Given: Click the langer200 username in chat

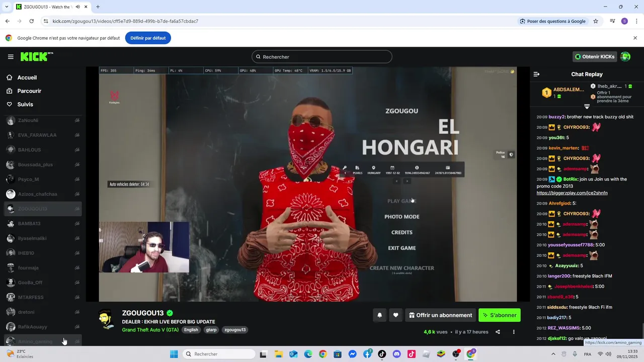Looking at the screenshot, I should (559, 276).
